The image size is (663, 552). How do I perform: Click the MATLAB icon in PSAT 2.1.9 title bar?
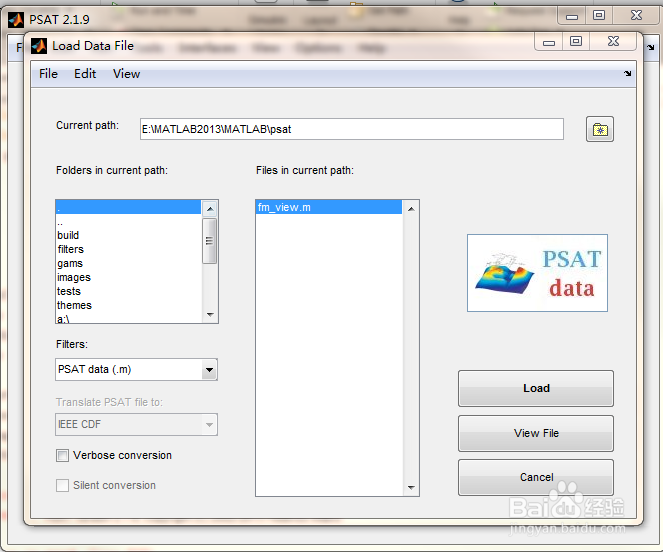tap(16, 19)
